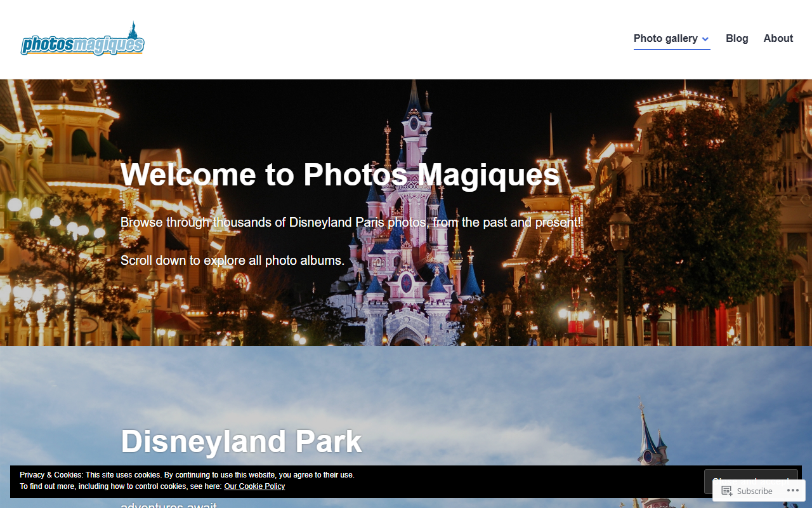Select the Welcome to Photos Magiques heading
Screen dimensions: 812x508
(x=340, y=174)
